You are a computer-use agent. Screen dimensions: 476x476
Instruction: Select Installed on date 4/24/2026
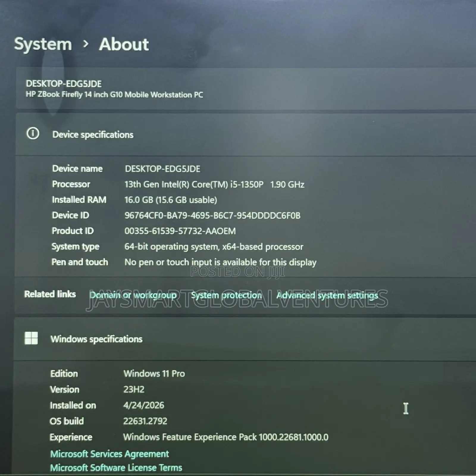click(x=144, y=405)
